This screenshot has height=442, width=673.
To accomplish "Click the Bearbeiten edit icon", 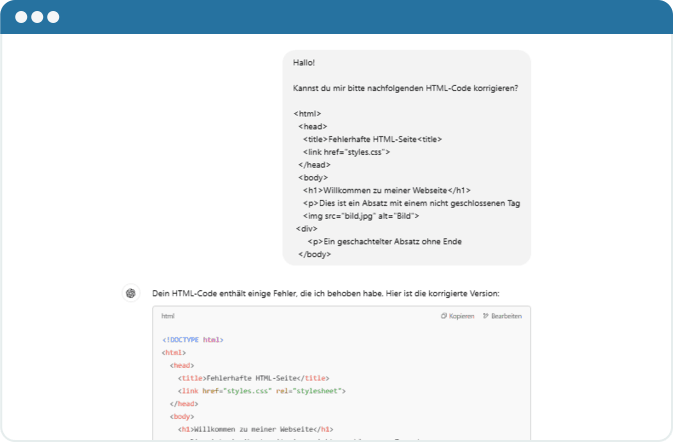I will (x=486, y=316).
